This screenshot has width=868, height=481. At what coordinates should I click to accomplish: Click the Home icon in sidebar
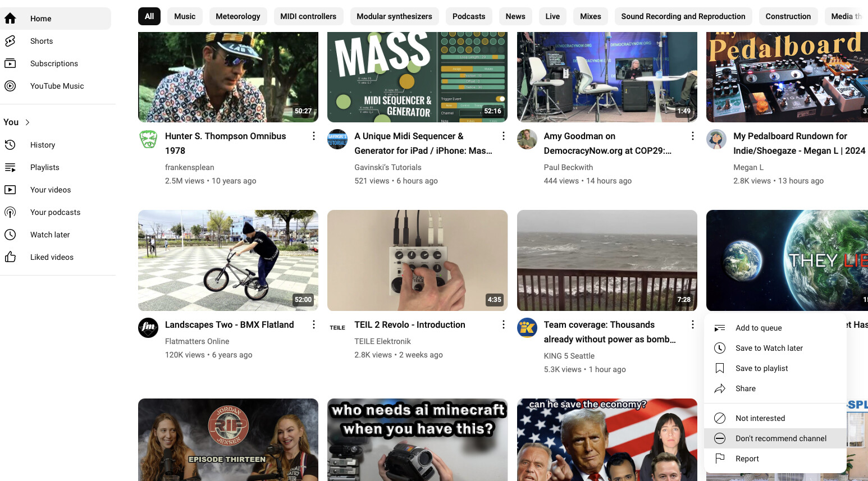click(x=10, y=19)
